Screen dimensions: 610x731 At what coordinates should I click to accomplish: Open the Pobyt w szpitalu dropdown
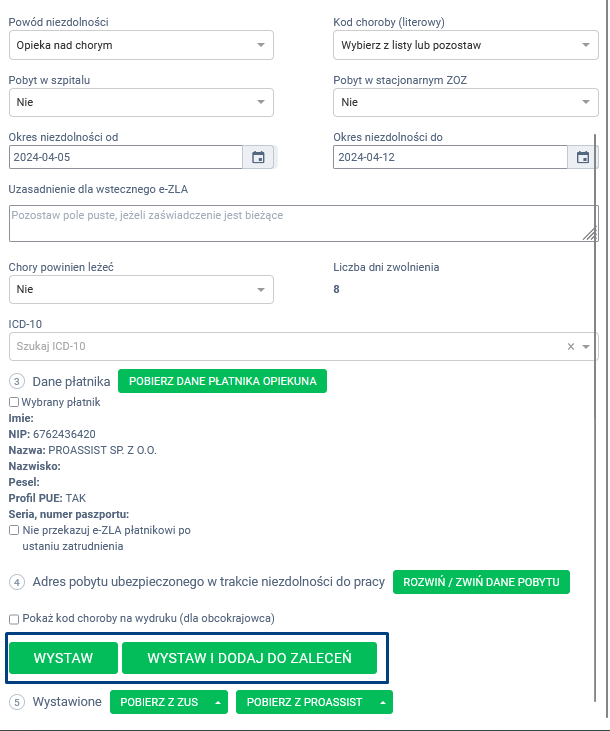(140, 101)
